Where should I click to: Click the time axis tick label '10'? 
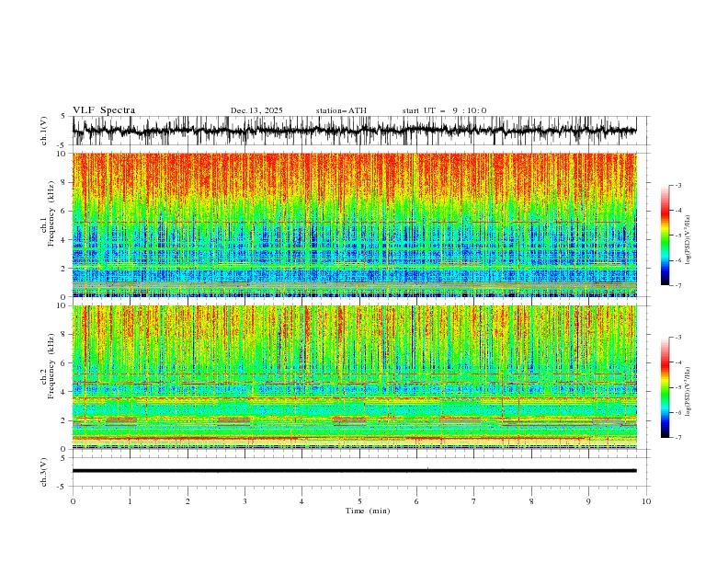click(x=646, y=501)
